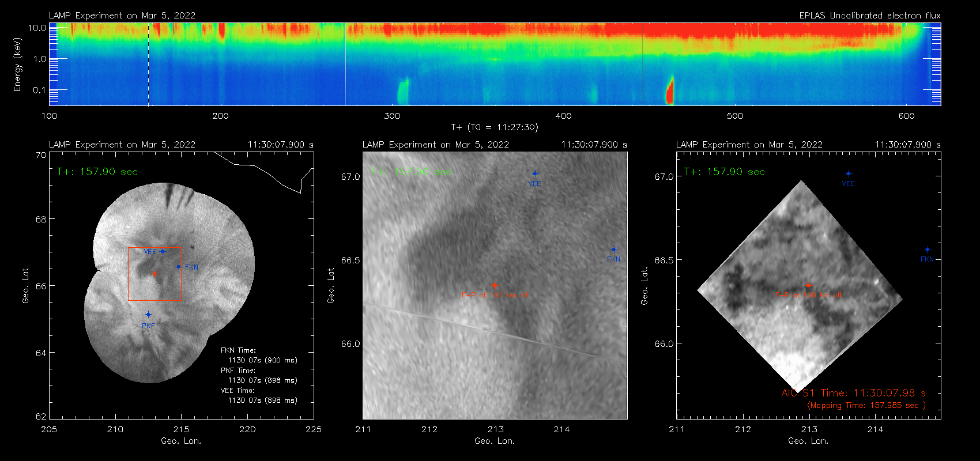Screen dimensions: 980x461
Task: Click green 'T+: 157.90 sec' in left panel
Action: pos(97,172)
